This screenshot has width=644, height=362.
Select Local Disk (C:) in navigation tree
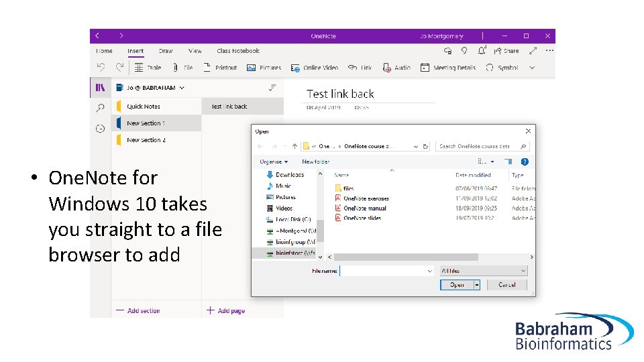288,220
